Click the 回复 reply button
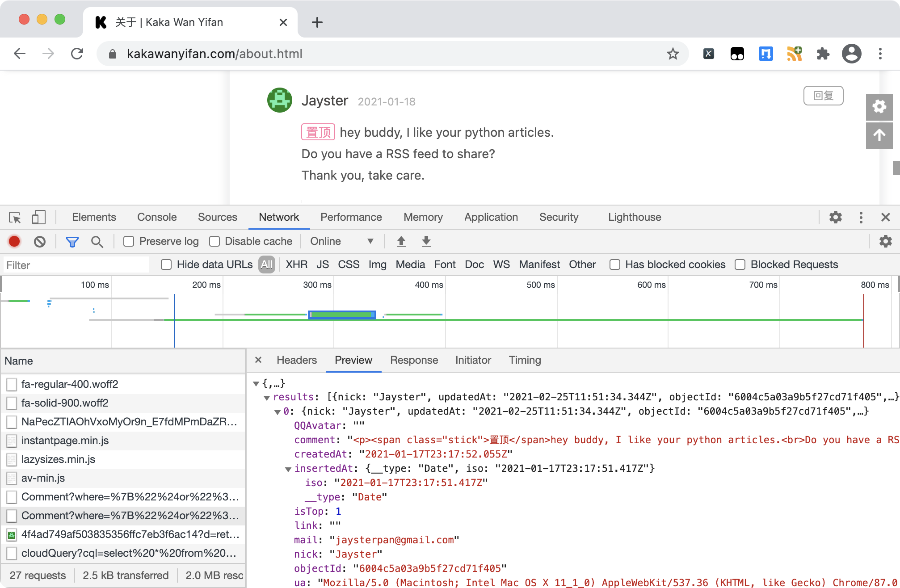The image size is (900, 588). pos(823,95)
